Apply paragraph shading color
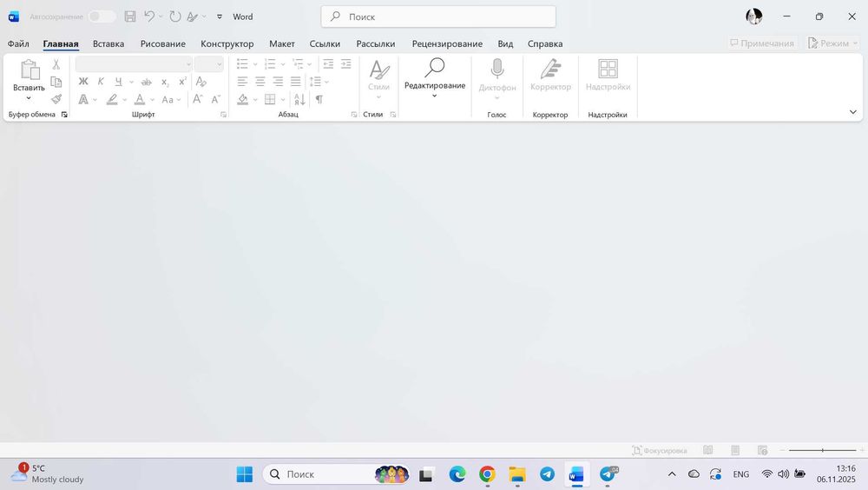 point(242,99)
